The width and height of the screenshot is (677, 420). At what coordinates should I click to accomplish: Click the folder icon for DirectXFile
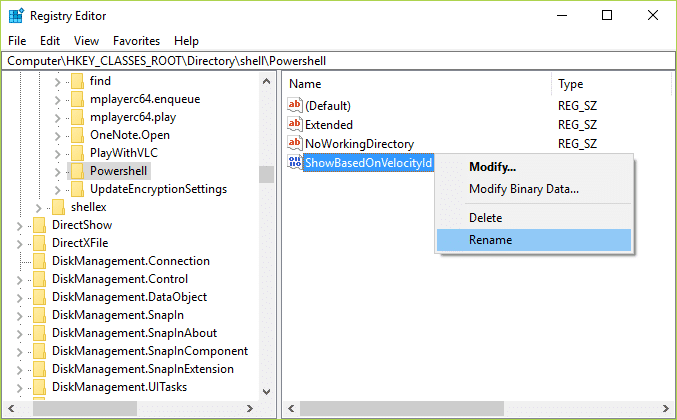pos(39,243)
